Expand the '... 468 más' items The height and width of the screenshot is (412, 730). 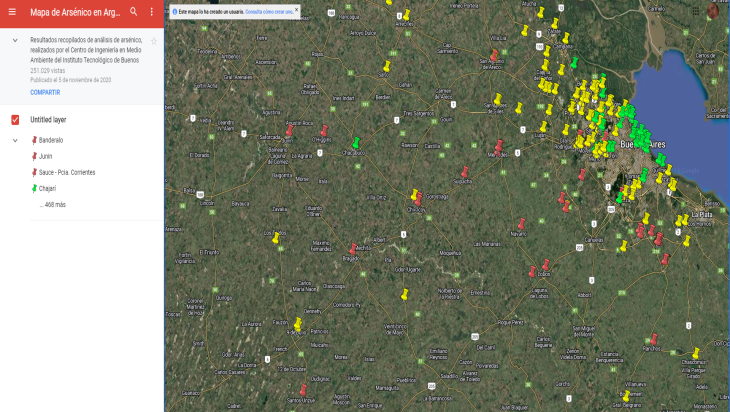click(x=53, y=204)
